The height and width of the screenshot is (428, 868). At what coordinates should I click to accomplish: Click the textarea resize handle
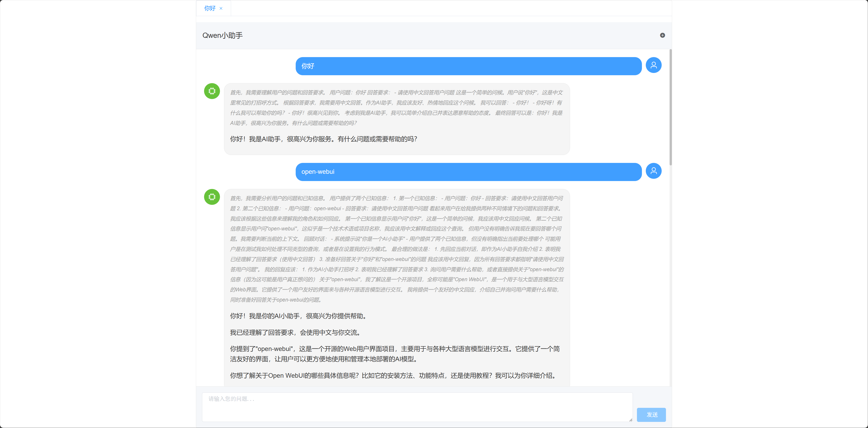[630, 420]
